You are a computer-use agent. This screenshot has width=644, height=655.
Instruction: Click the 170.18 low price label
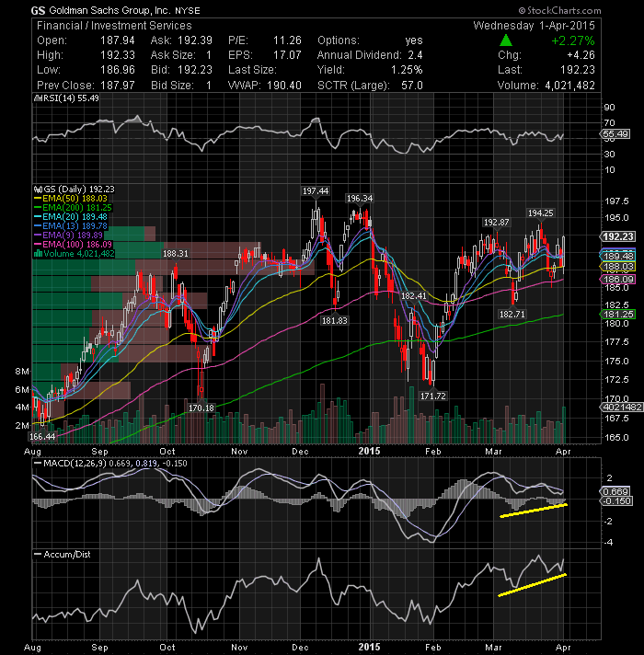coord(201,408)
